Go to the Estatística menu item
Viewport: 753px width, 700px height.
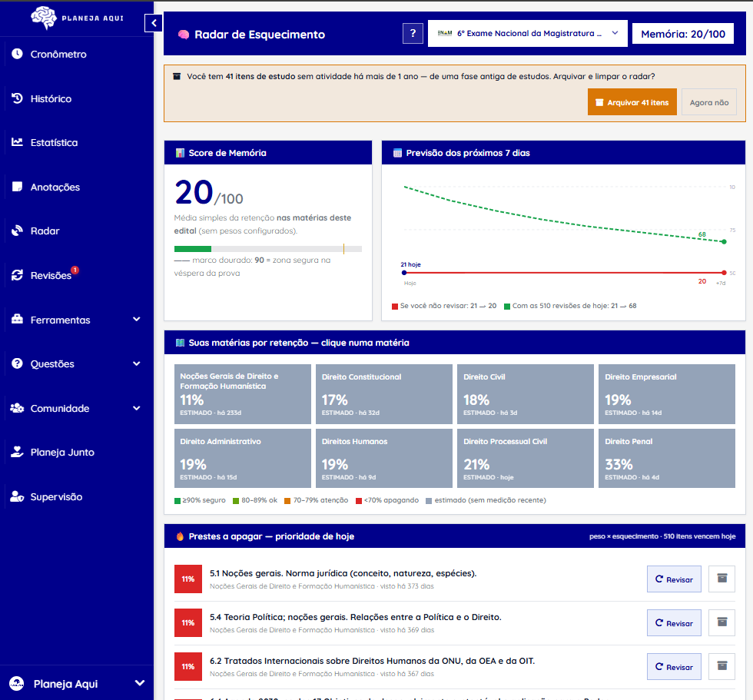pyautogui.click(x=77, y=142)
